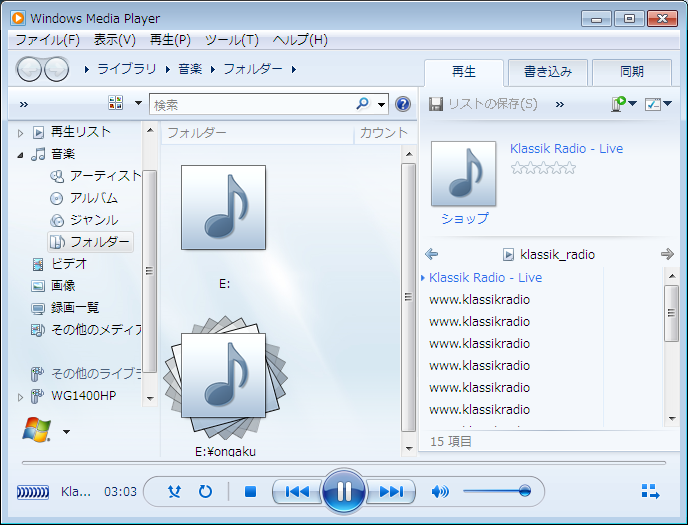Open the 再生(P) menu
Image resolution: width=688 pixels, height=525 pixels.
click(x=170, y=40)
